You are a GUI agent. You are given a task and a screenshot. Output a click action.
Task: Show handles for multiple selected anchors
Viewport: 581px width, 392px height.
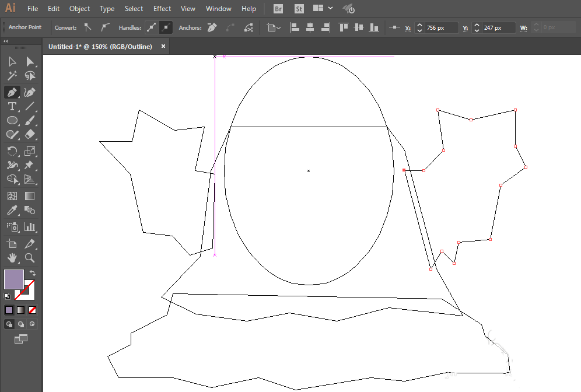[x=151, y=27]
